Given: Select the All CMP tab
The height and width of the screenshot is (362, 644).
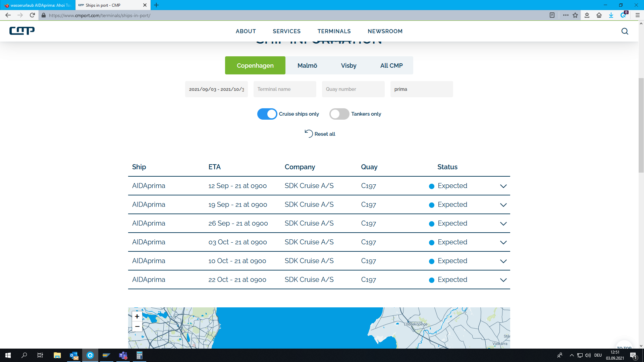Looking at the screenshot, I should click(x=391, y=66).
